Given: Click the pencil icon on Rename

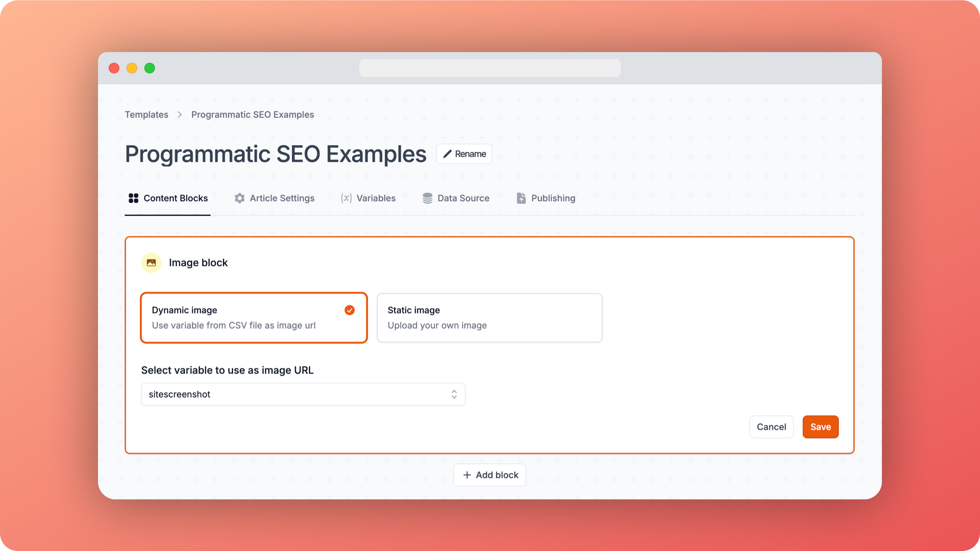Looking at the screenshot, I should [x=447, y=154].
